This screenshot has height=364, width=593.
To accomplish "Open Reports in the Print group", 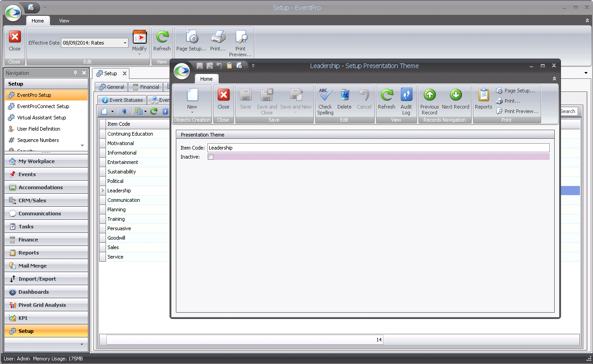I will [x=483, y=99].
